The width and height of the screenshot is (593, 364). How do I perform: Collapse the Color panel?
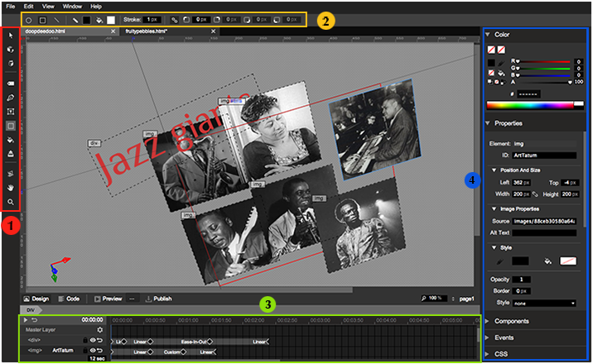(x=488, y=35)
